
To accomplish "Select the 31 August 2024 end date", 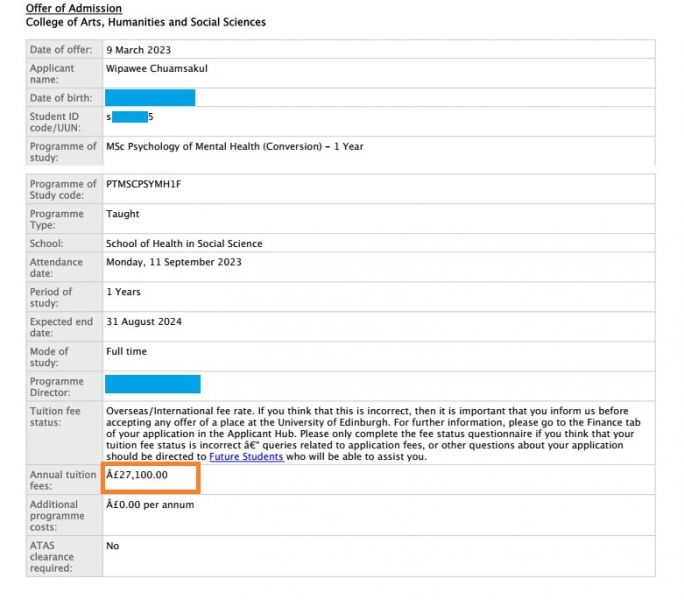I will 144,322.
